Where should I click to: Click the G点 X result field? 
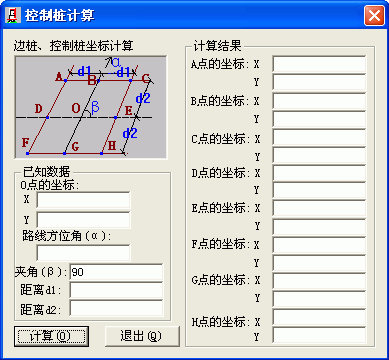pos(319,281)
